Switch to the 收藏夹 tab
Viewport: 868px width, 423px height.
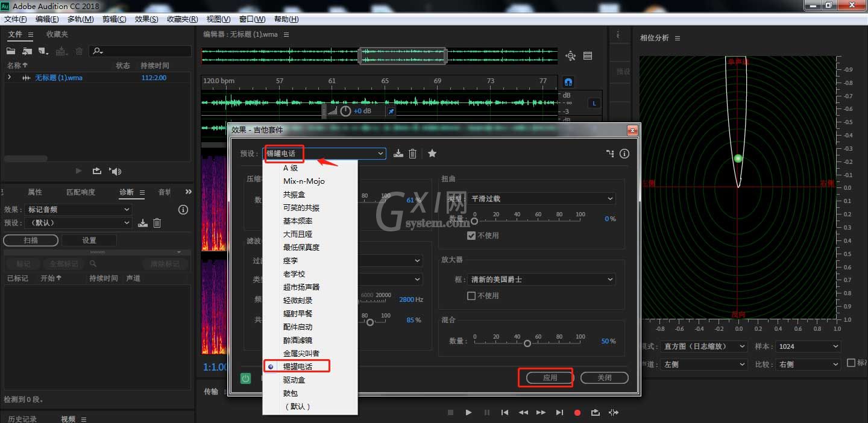click(57, 34)
